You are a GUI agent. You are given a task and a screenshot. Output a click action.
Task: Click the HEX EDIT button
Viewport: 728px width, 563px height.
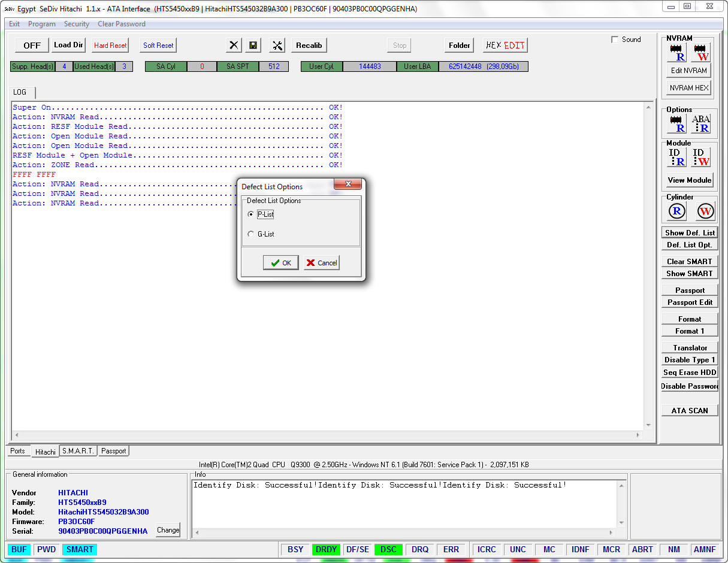coord(505,46)
